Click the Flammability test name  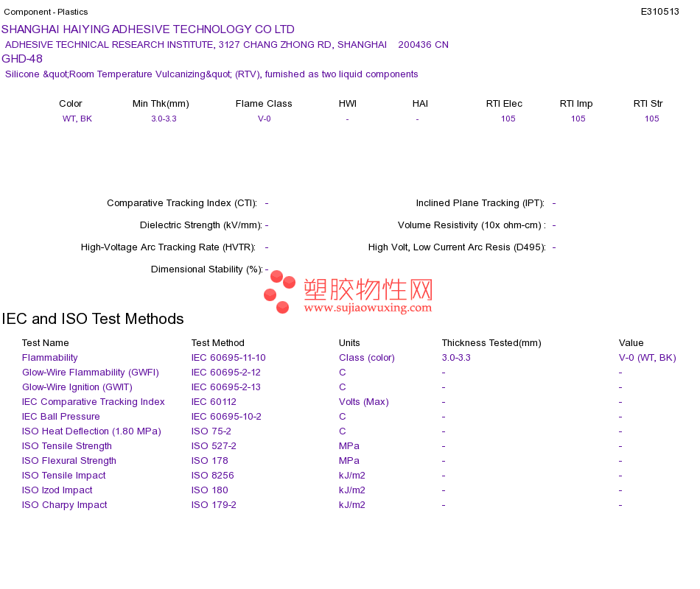pos(50,357)
